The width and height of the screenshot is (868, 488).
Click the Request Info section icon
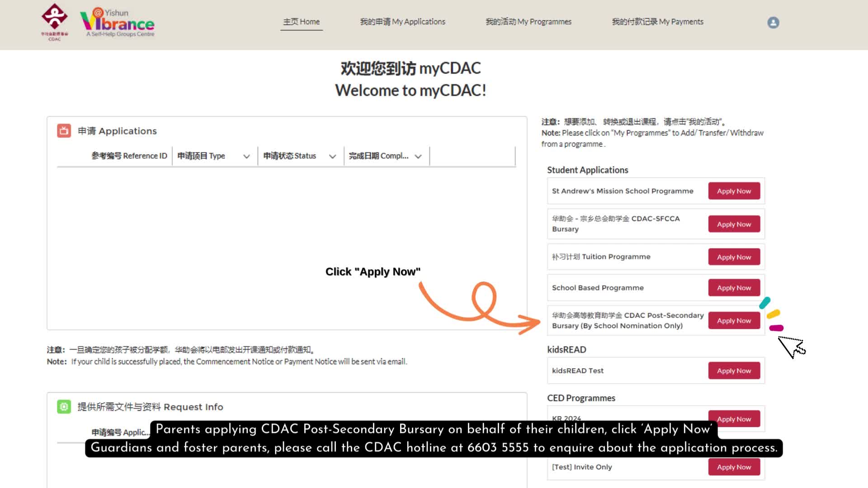tap(64, 406)
